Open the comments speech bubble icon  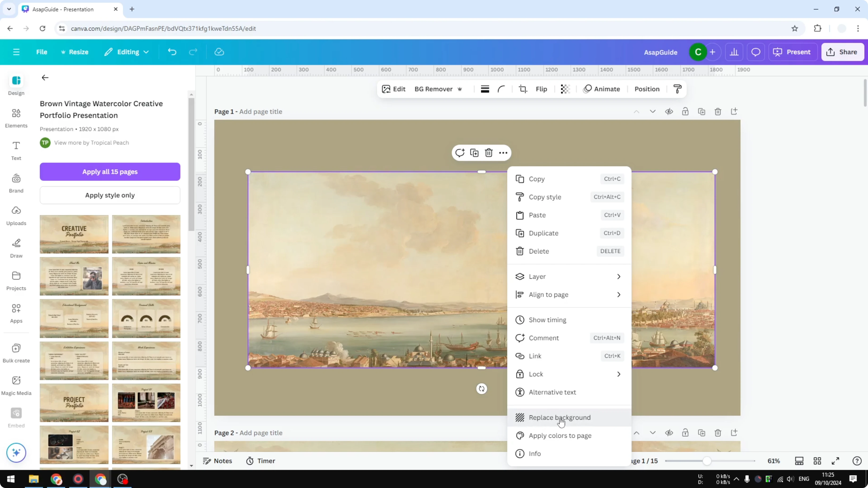pyautogui.click(x=755, y=52)
